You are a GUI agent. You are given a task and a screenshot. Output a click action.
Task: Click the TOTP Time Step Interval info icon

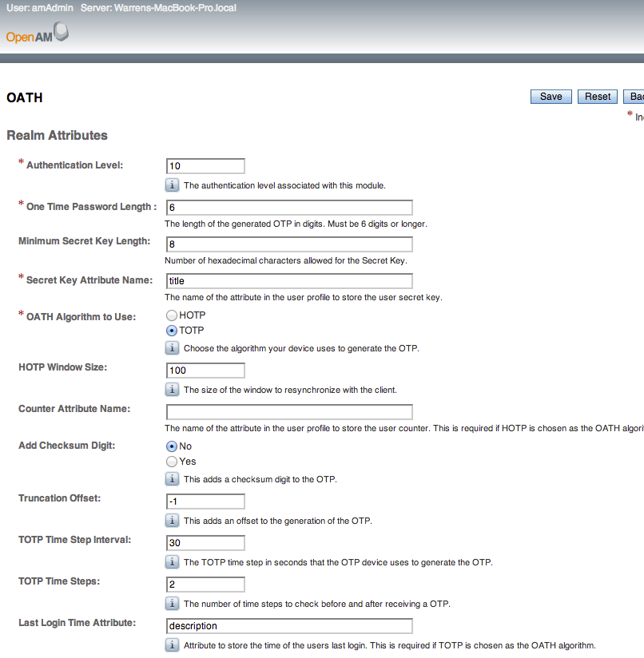click(x=172, y=561)
